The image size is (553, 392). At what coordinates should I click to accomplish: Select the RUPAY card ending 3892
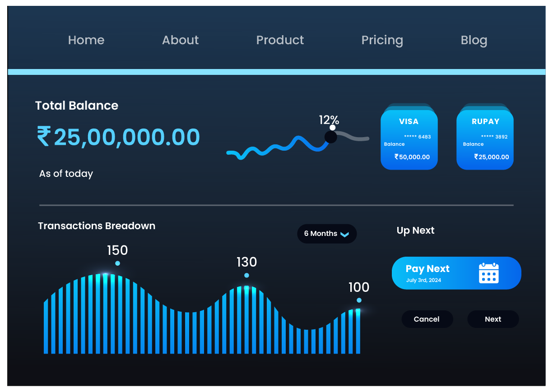tap(485, 140)
